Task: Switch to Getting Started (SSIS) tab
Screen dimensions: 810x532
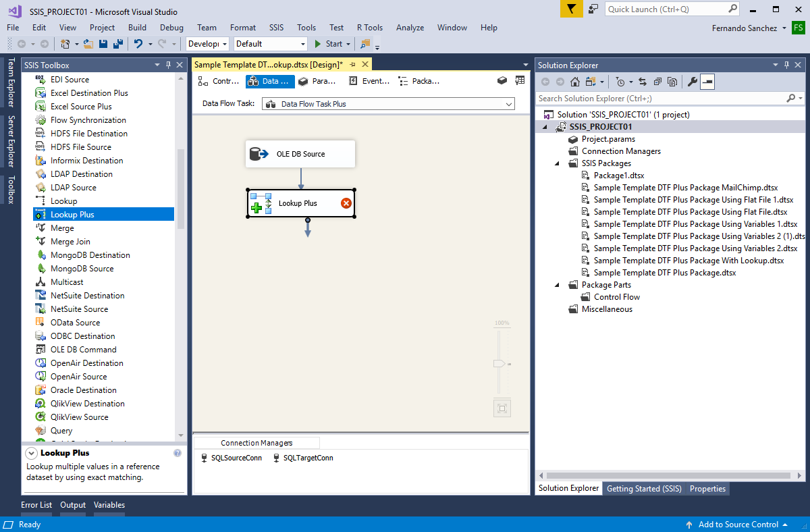Action: tap(644, 489)
